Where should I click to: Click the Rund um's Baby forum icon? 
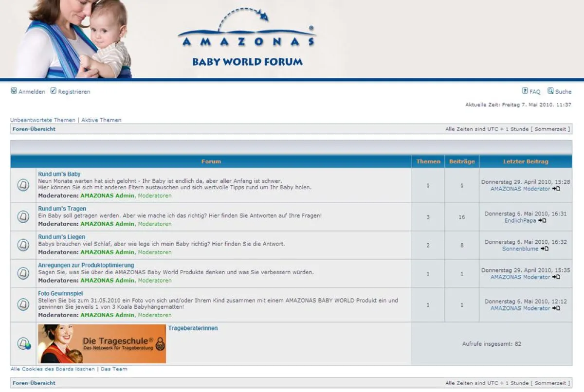coord(22,185)
